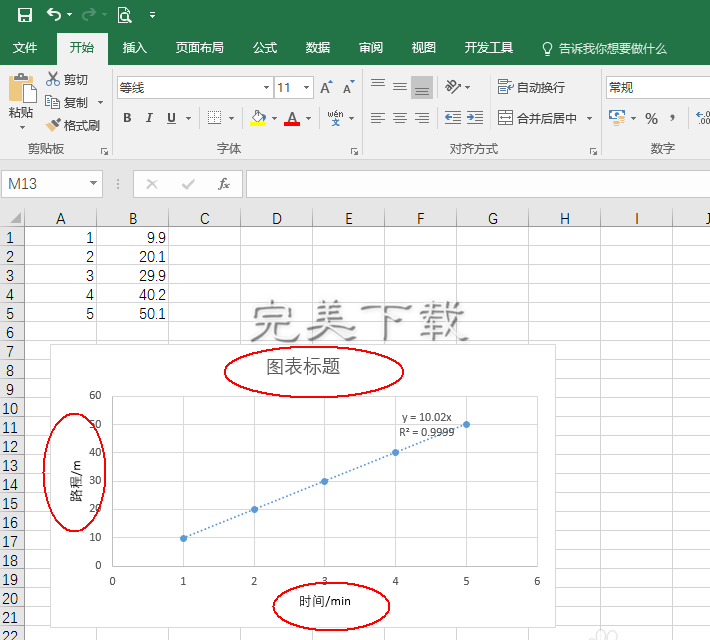Open the 公式 (Formulas) tab
The width and height of the screenshot is (710, 640).
pyautogui.click(x=265, y=48)
